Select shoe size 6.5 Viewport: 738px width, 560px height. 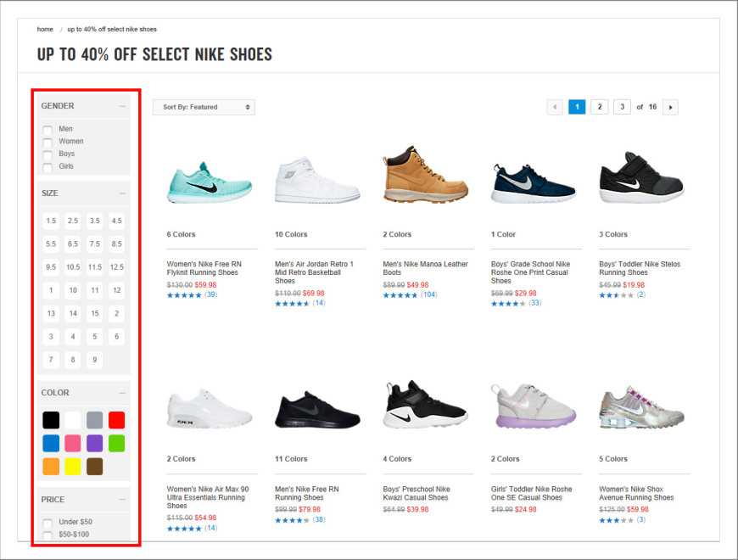tap(72, 244)
